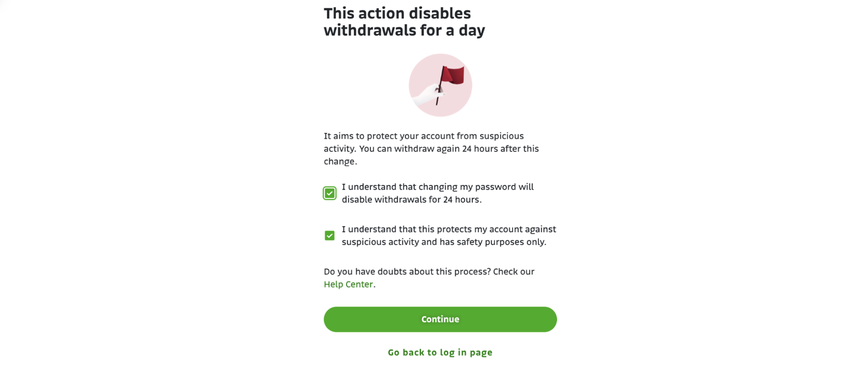
Task: Click 'Check our' text before Help Center
Action: click(x=514, y=272)
